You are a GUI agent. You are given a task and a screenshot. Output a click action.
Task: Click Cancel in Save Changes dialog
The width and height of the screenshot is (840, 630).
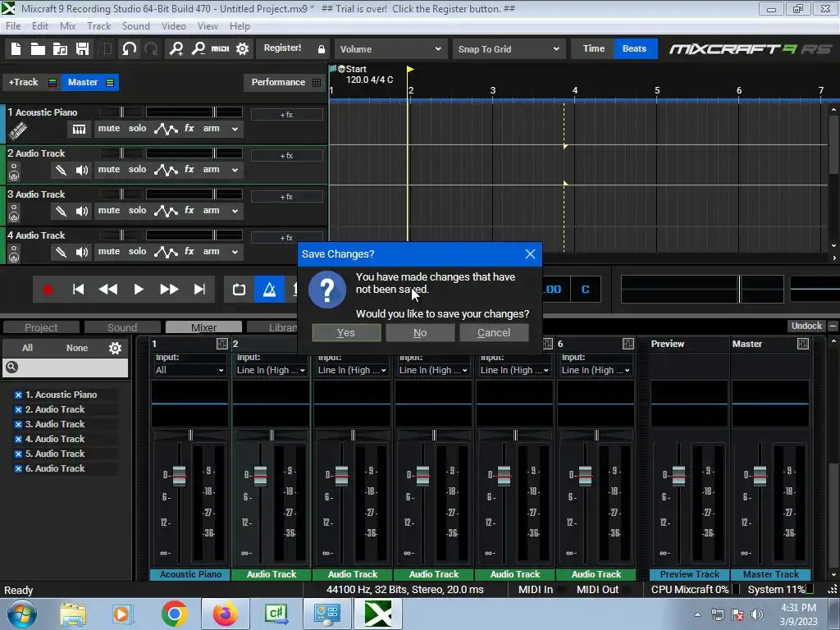(x=494, y=333)
